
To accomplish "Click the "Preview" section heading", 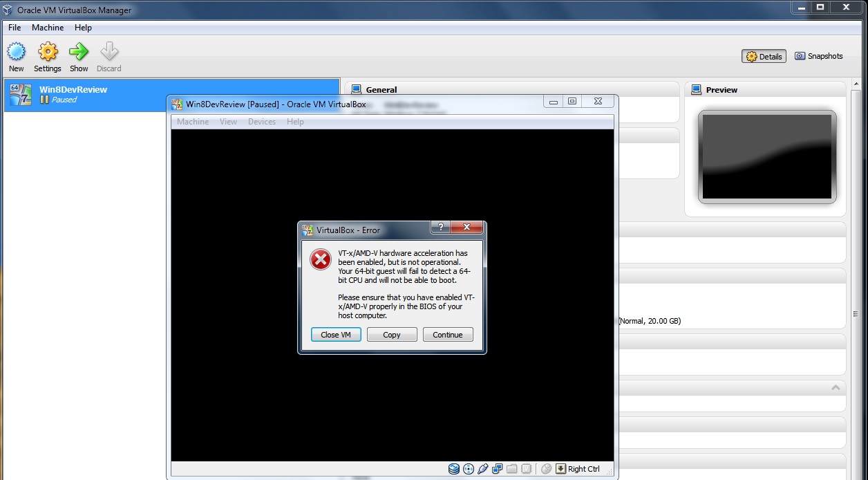I will 721,90.
